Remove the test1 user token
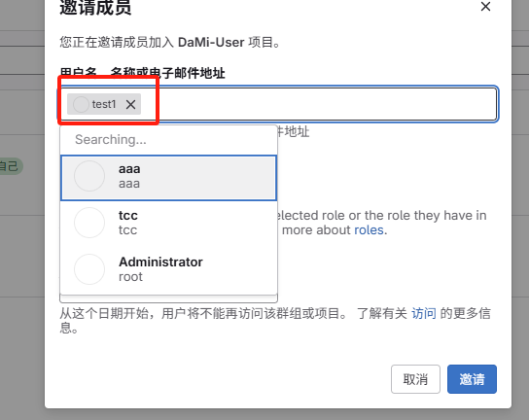Viewport: 529px width, 420px height. tap(131, 104)
